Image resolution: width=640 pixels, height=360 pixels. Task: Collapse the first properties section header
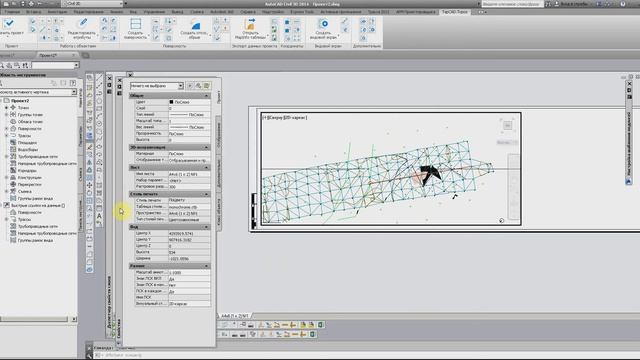170,96
